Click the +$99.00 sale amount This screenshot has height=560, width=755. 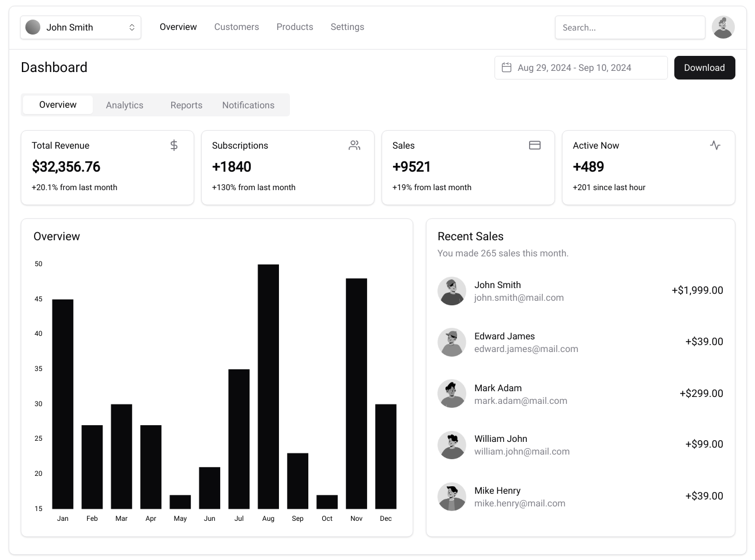pyautogui.click(x=704, y=444)
